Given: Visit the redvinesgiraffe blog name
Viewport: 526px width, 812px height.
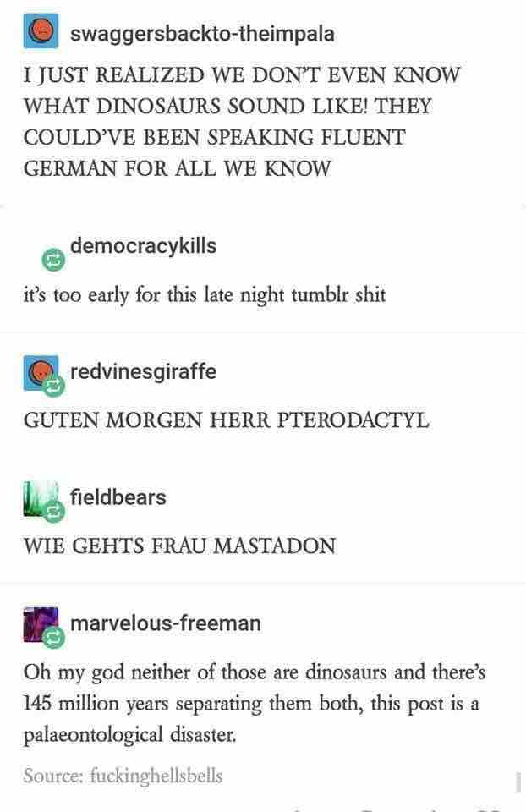Looking at the screenshot, I should (144, 371).
